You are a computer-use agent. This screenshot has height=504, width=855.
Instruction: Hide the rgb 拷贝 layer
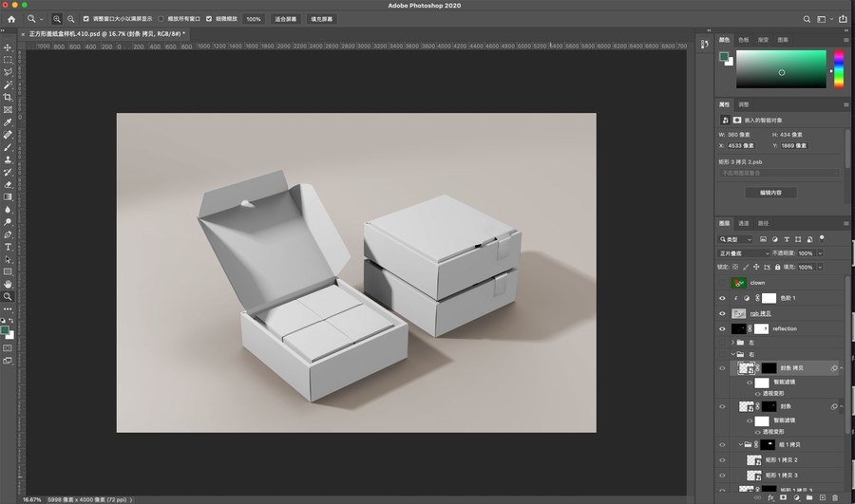[x=722, y=314]
